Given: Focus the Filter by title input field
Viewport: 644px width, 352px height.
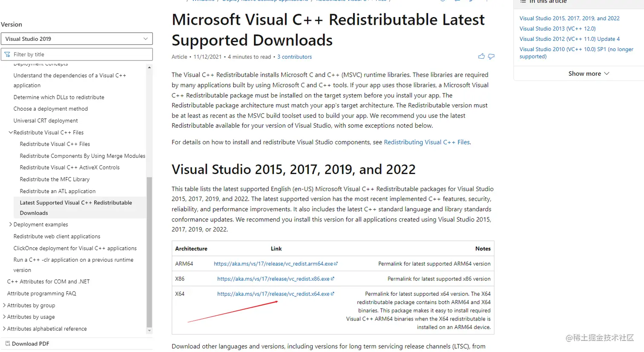Looking at the screenshot, I should click(77, 54).
